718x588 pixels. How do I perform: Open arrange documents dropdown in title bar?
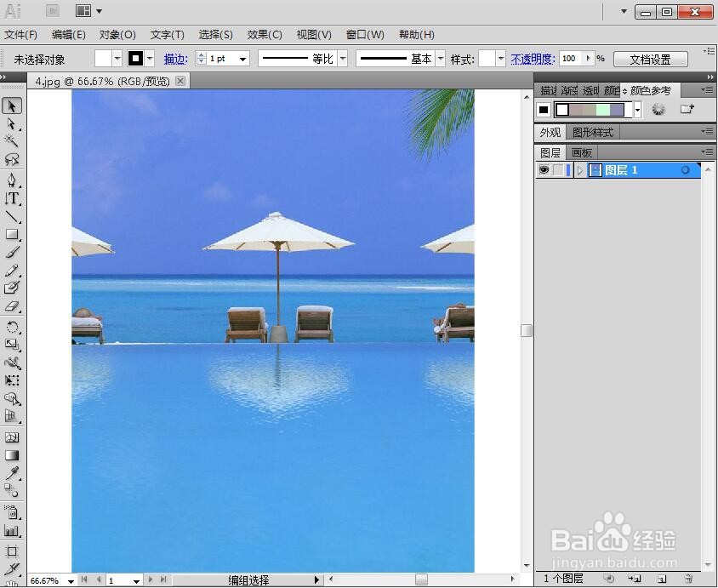[x=99, y=11]
